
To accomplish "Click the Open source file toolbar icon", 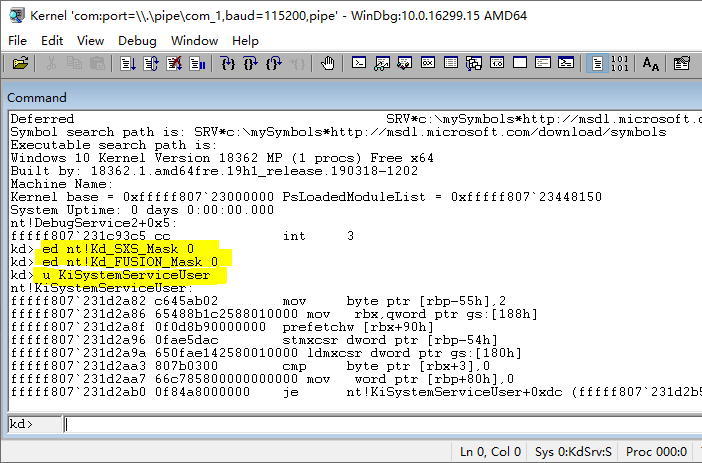I will (x=20, y=64).
